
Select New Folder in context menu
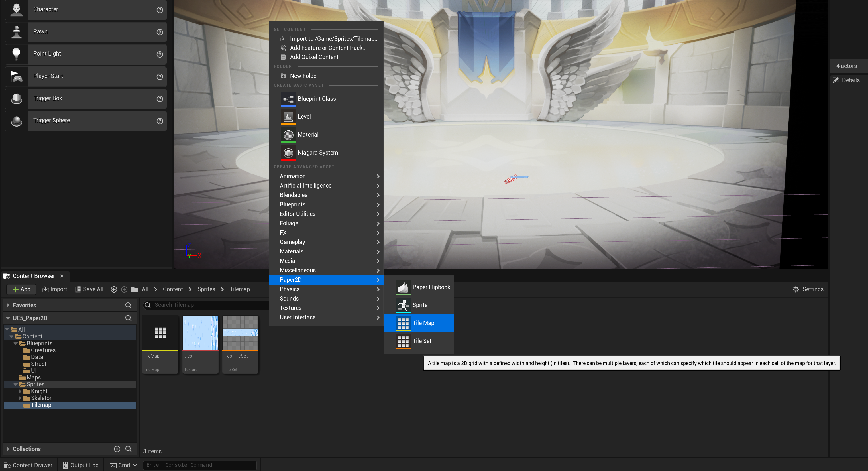point(326,76)
